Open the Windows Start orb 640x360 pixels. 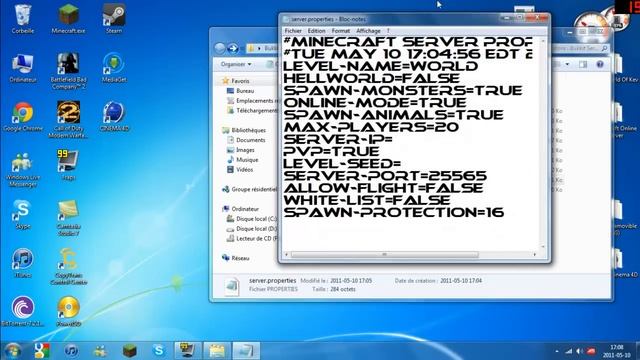tap(13, 350)
